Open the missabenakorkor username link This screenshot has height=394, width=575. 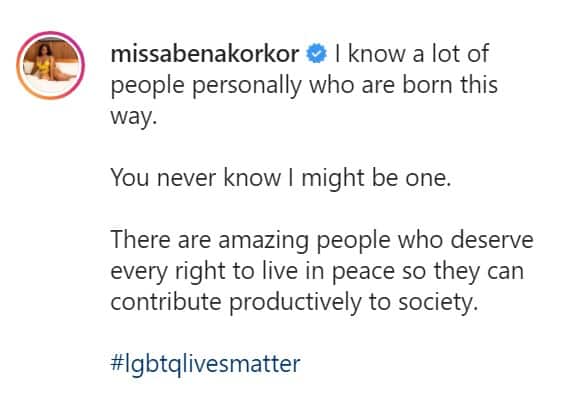205,54
